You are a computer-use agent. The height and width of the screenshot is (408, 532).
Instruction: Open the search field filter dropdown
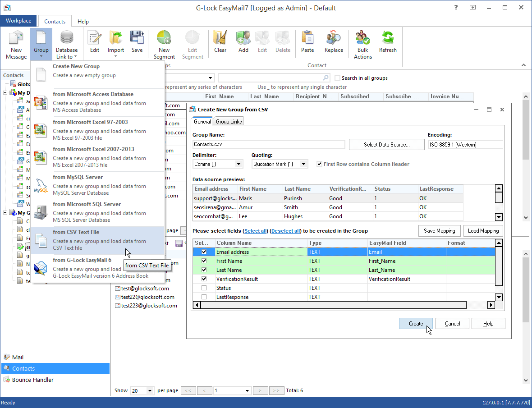(x=211, y=78)
